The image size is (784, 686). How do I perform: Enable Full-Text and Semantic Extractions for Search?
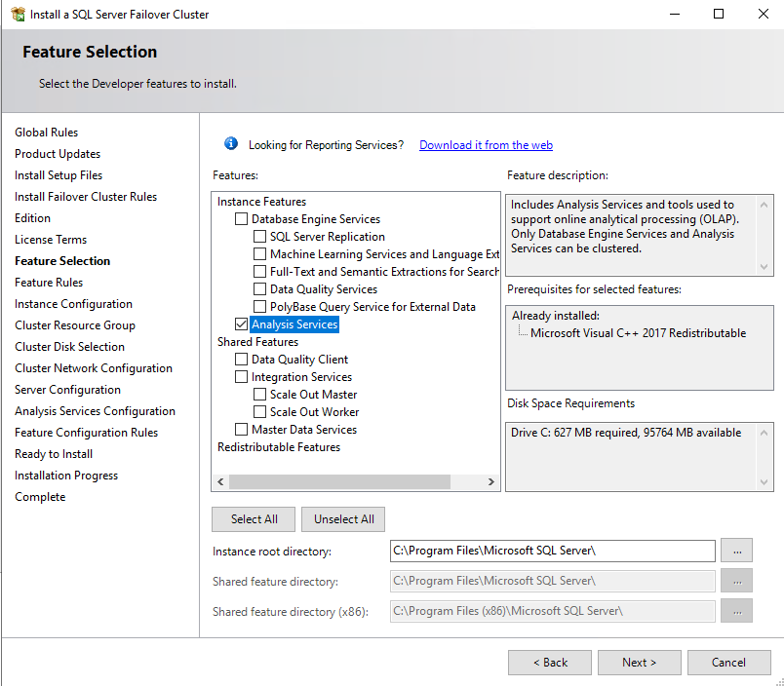click(x=259, y=271)
